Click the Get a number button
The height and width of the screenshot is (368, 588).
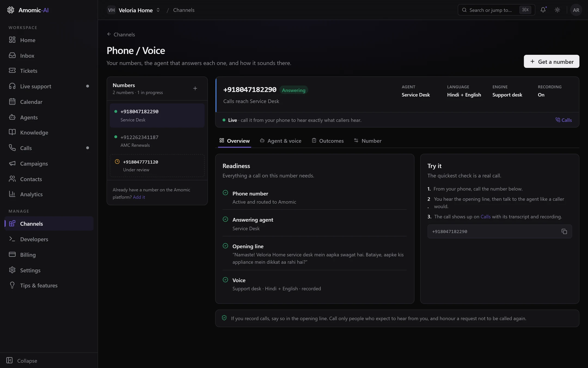click(552, 61)
